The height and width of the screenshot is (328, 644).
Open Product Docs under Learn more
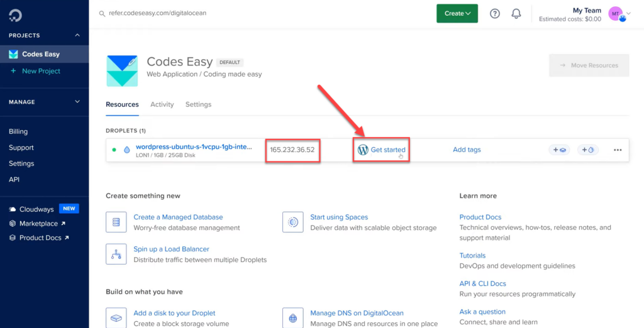[480, 217]
